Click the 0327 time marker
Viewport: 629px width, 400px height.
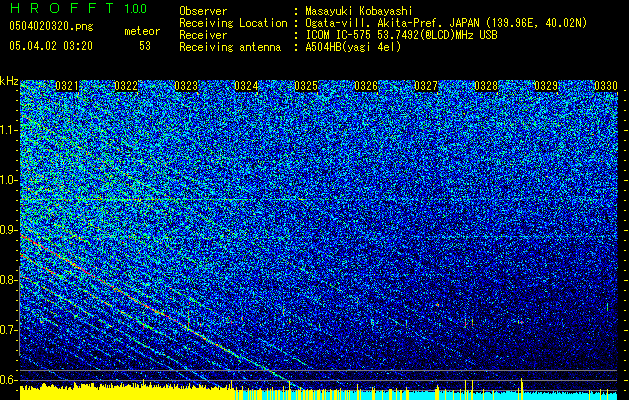tap(426, 86)
